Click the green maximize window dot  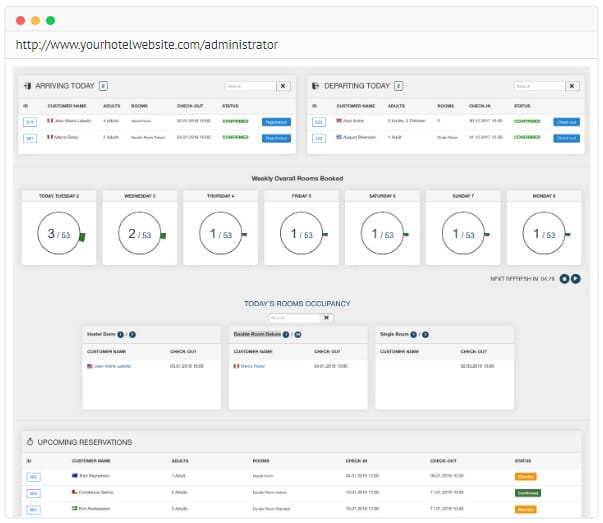(50, 20)
